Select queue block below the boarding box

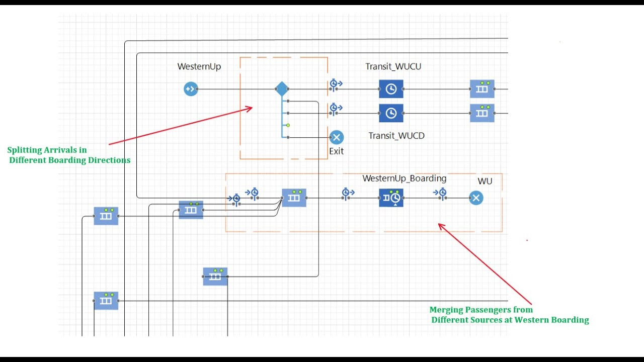pos(215,277)
